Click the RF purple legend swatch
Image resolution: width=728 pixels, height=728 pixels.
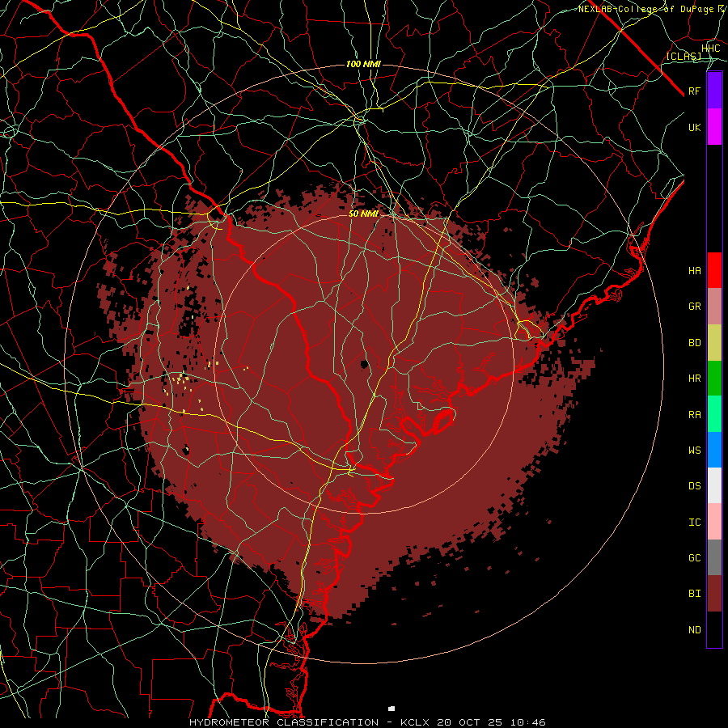714,91
